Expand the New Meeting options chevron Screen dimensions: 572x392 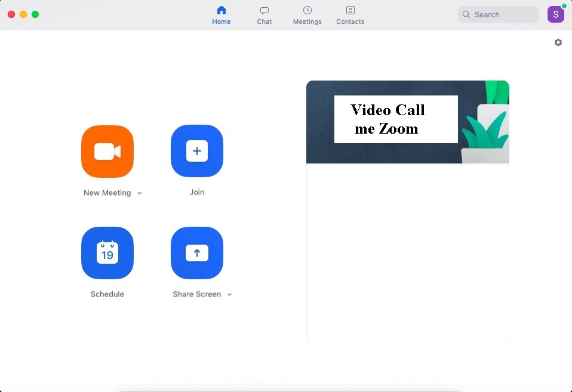pyautogui.click(x=140, y=193)
